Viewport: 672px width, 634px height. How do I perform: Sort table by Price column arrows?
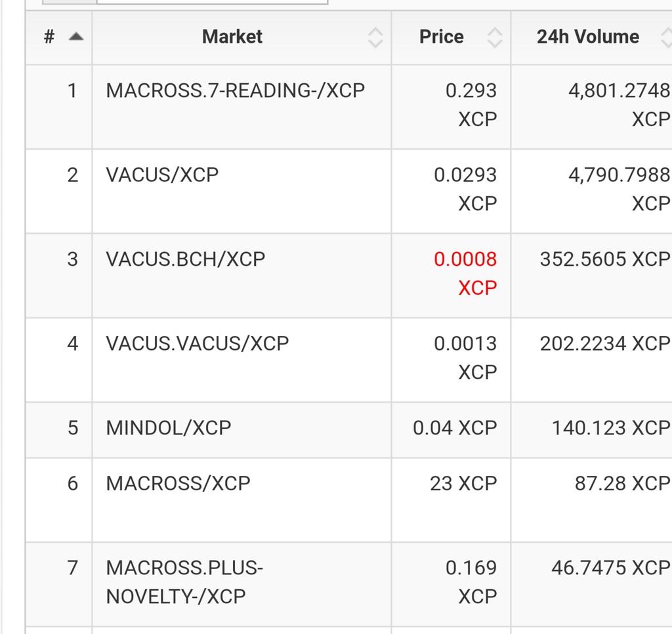tap(494, 37)
